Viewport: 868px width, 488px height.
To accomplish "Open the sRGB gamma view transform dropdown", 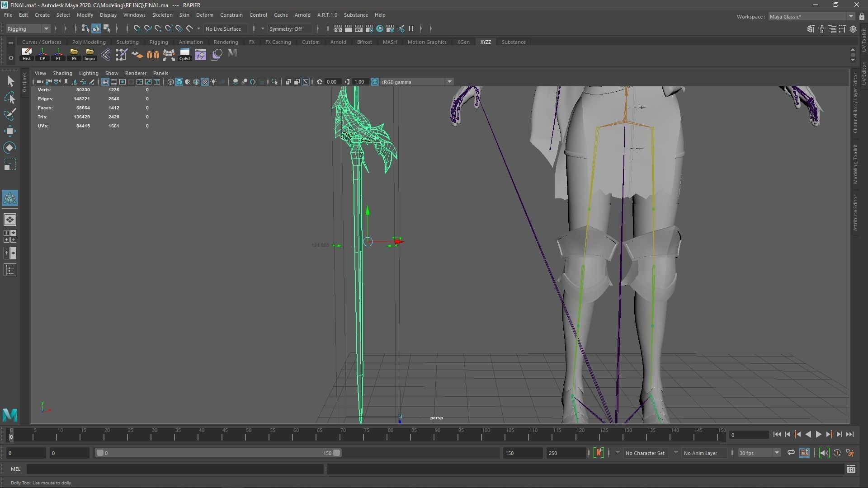I will pyautogui.click(x=416, y=82).
